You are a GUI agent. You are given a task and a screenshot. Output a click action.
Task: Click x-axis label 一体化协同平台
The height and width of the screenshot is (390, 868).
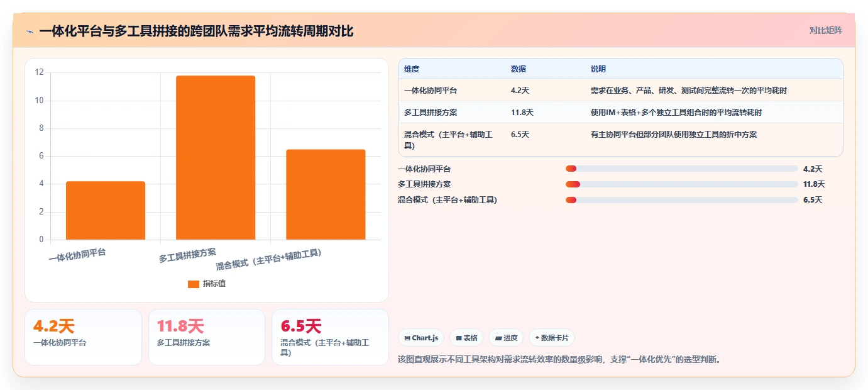pos(77,255)
